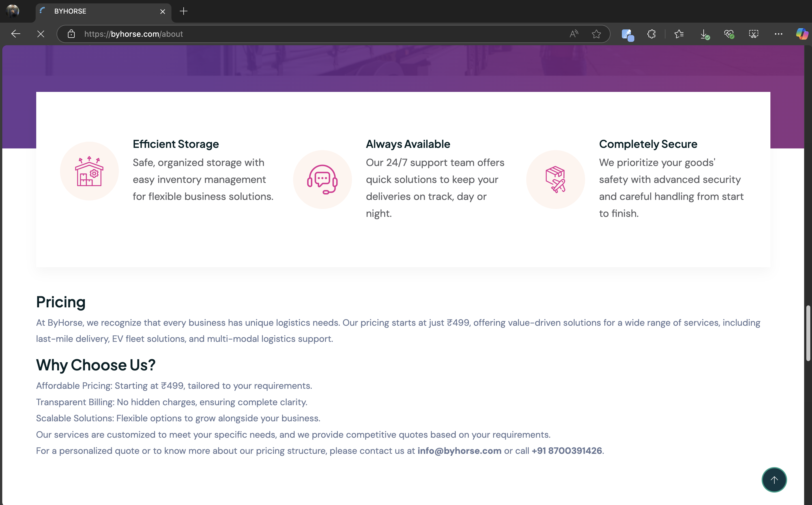This screenshot has width=812, height=505.
Task: Open the Copilot sidebar icon
Action: [x=802, y=34]
